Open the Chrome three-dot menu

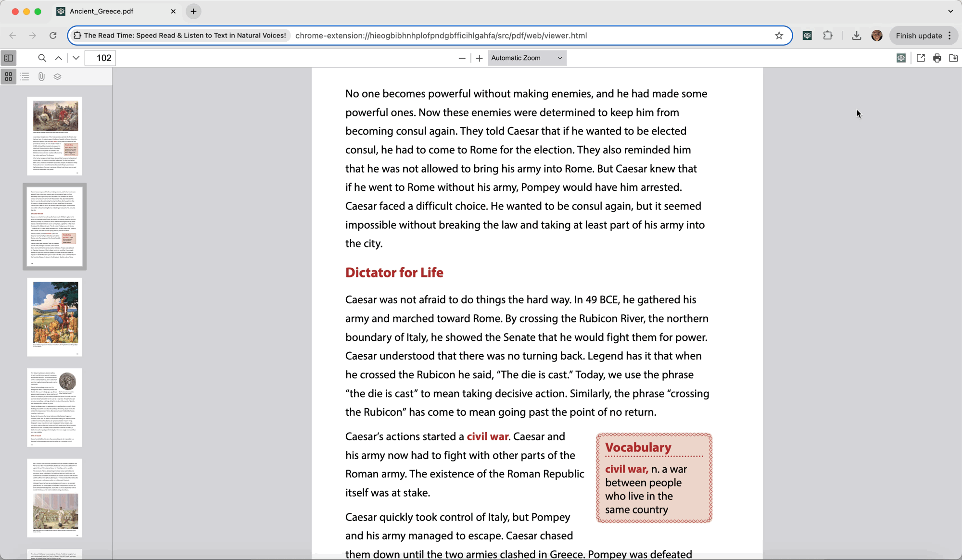click(x=949, y=36)
